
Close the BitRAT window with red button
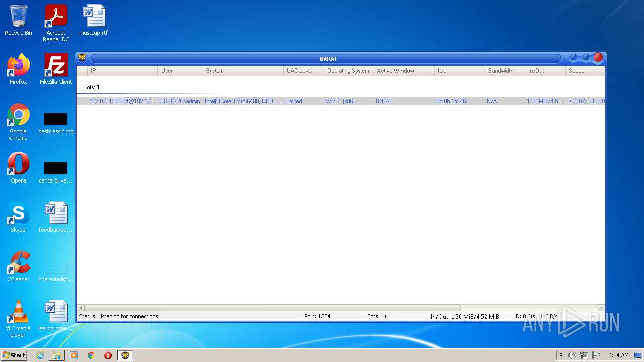coord(598,57)
